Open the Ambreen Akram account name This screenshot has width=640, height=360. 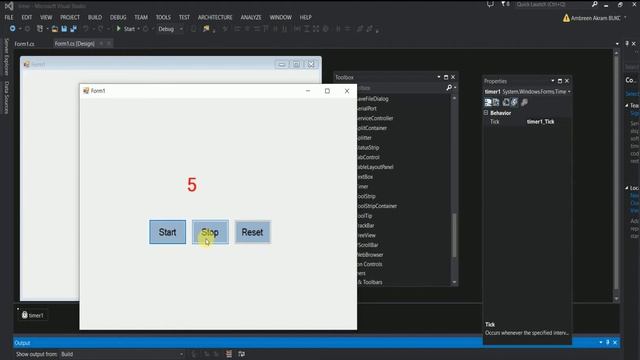(x=596, y=18)
